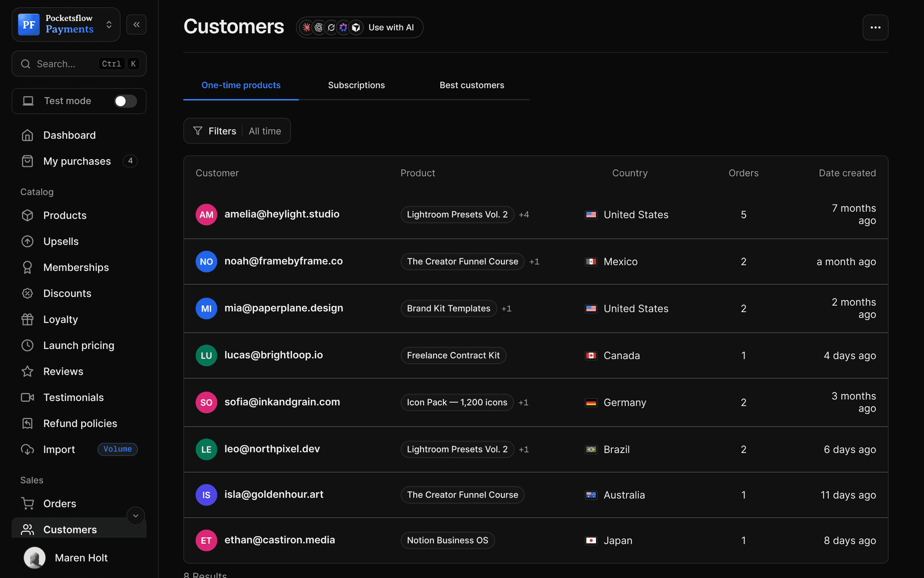This screenshot has height=578, width=924.
Task: Click the SO avatar for sofia@inkandgrain.com
Action: [x=206, y=402]
